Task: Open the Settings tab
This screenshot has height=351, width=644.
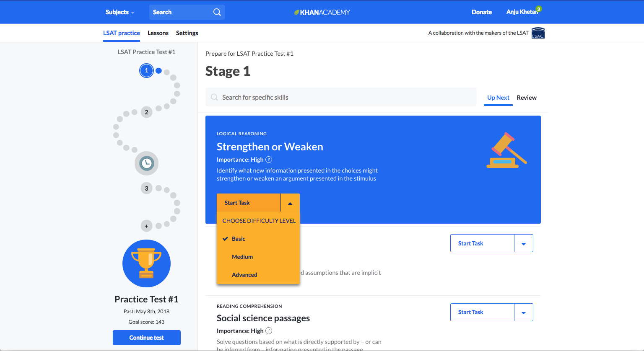Action: pos(187,33)
